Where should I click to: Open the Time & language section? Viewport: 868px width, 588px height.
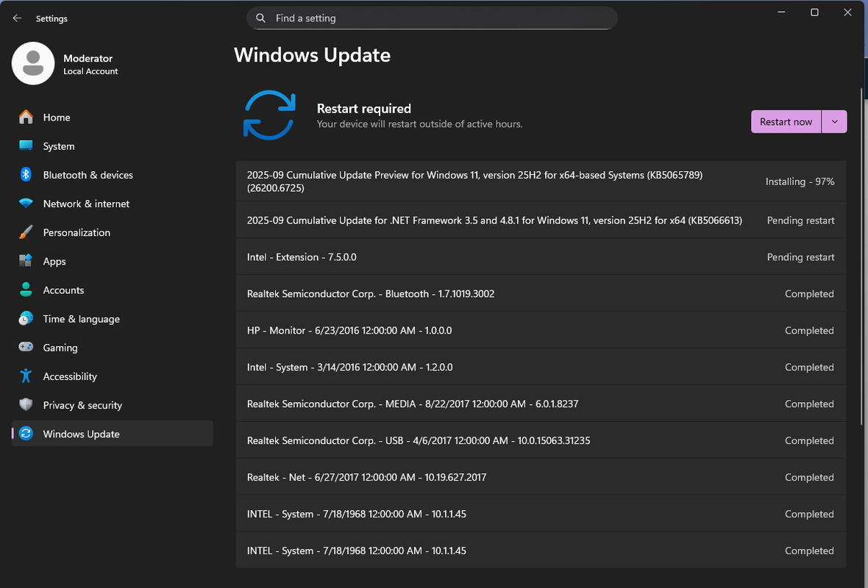(x=113, y=318)
